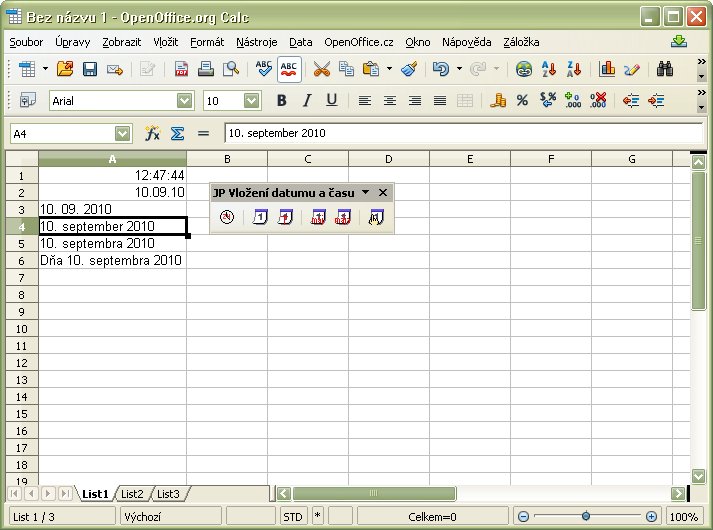Toggle Italic formatting

(307, 100)
